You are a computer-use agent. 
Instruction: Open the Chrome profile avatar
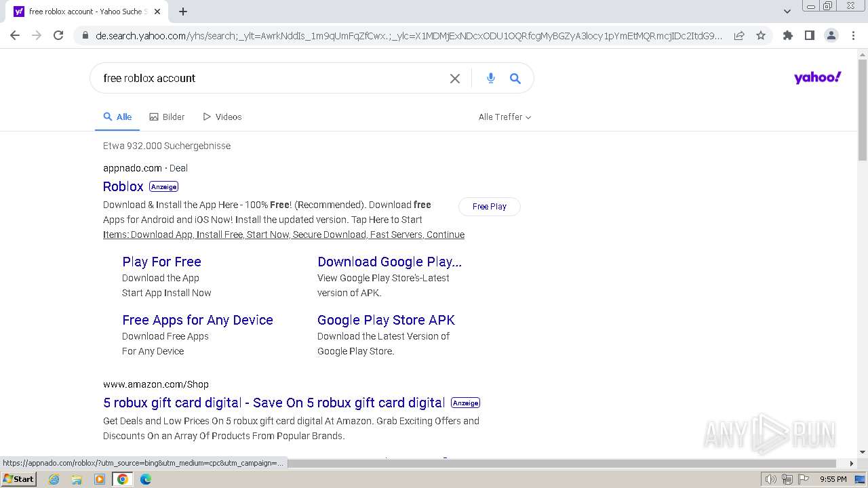pyautogui.click(x=831, y=35)
